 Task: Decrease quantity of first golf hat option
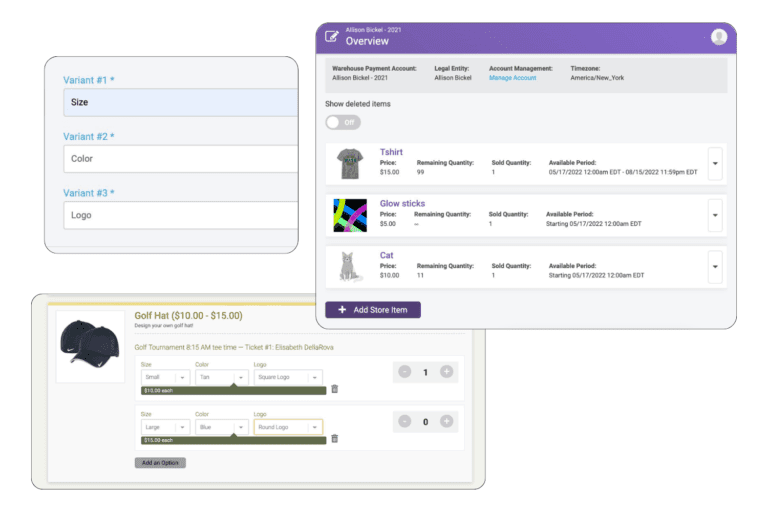tap(404, 372)
